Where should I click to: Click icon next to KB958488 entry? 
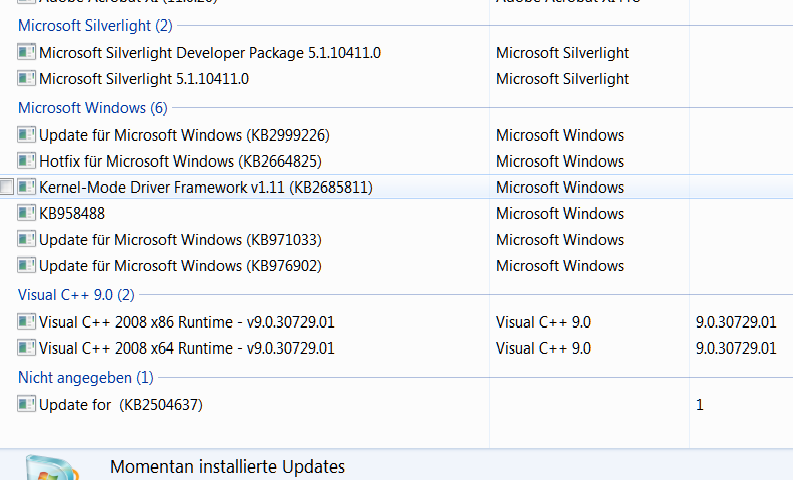(x=26, y=213)
